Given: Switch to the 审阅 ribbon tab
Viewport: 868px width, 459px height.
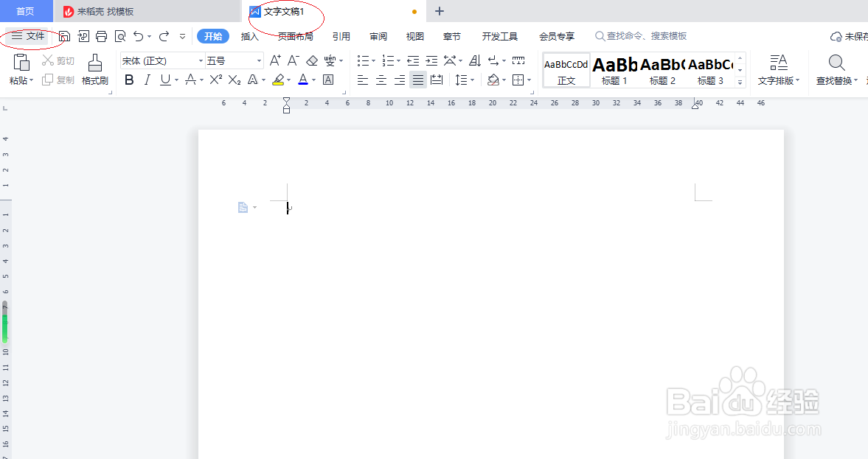Looking at the screenshot, I should pyautogui.click(x=378, y=35).
